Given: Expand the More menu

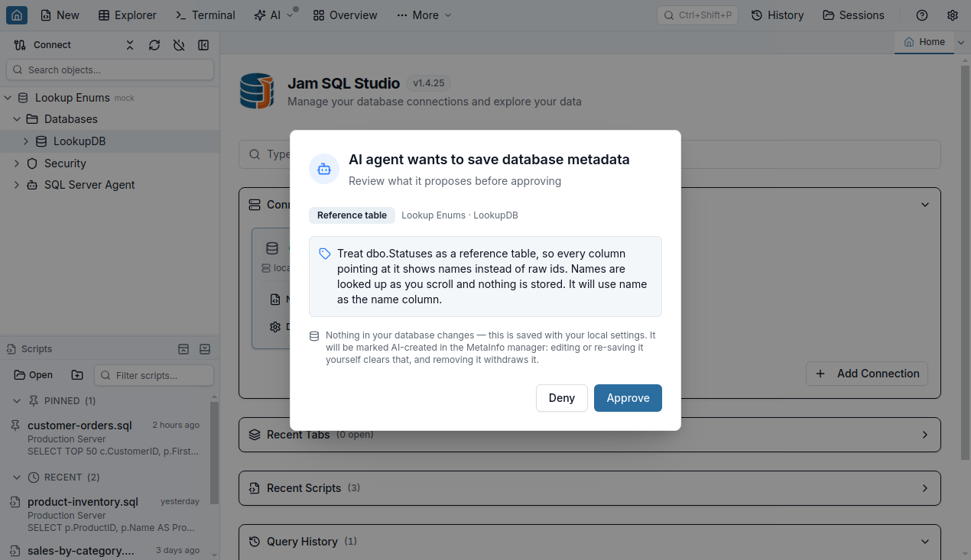Looking at the screenshot, I should point(424,15).
